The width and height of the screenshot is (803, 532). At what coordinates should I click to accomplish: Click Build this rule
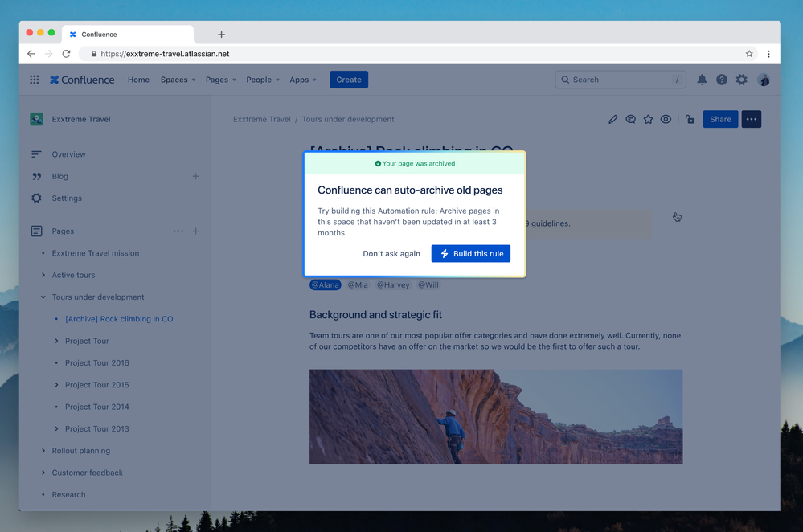point(471,253)
